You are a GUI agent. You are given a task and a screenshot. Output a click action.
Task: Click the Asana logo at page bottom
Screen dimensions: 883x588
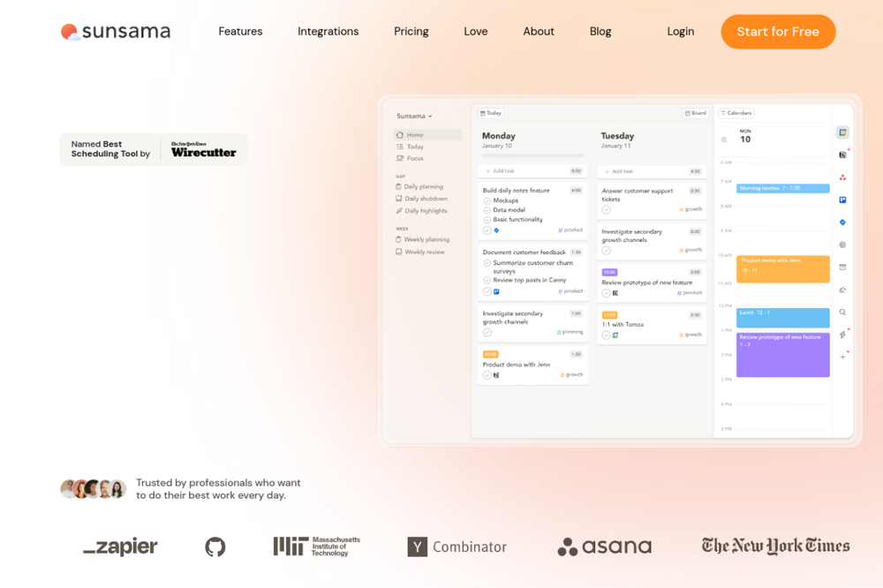point(604,547)
